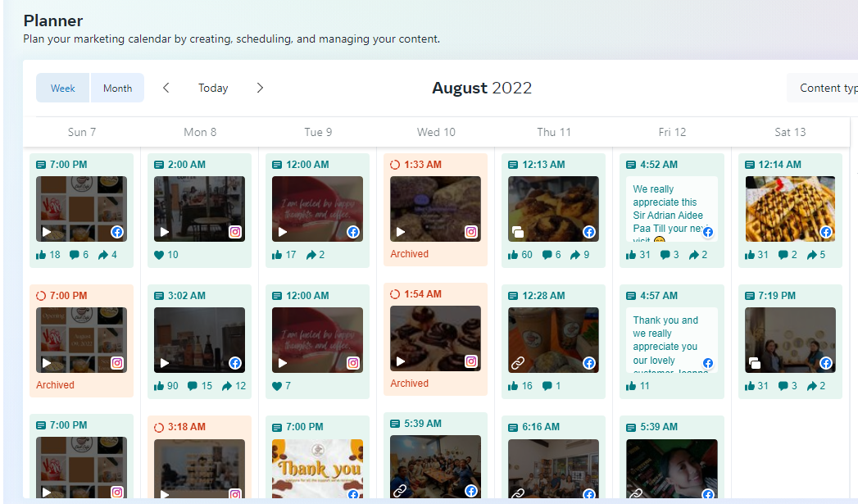Viewport: 858px width, 504px height.
Task: Click the August 2022 calendar heading
Action: [482, 89]
